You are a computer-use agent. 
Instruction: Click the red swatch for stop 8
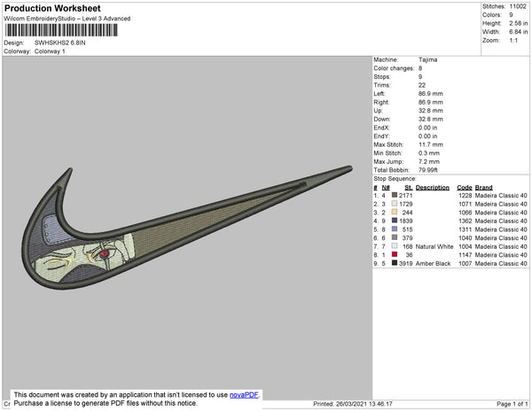pos(395,254)
